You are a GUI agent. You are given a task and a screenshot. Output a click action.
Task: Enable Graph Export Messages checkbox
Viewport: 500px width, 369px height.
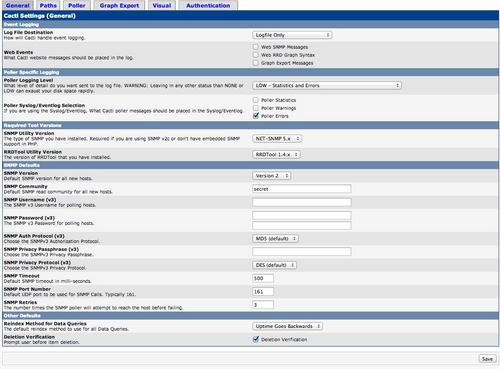point(256,63)
